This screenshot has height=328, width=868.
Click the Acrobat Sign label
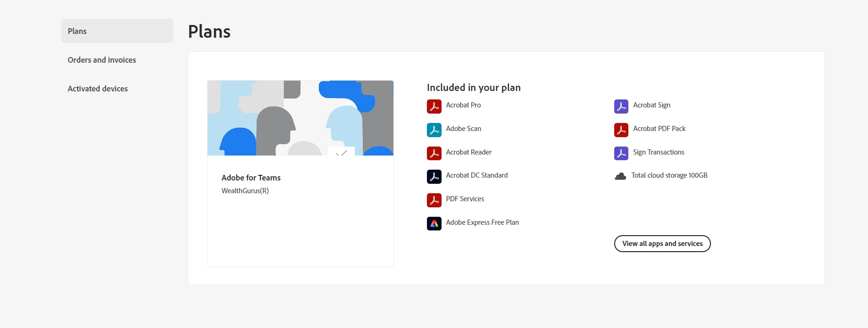[651, 105]
